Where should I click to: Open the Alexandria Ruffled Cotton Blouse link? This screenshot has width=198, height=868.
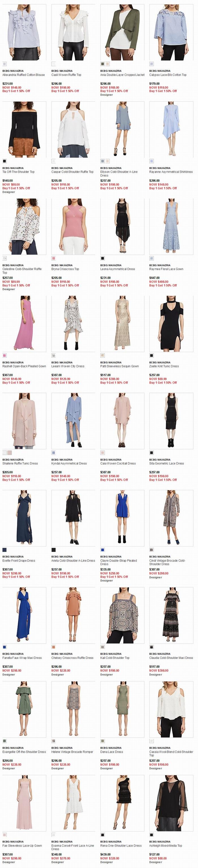coord(23,75)
